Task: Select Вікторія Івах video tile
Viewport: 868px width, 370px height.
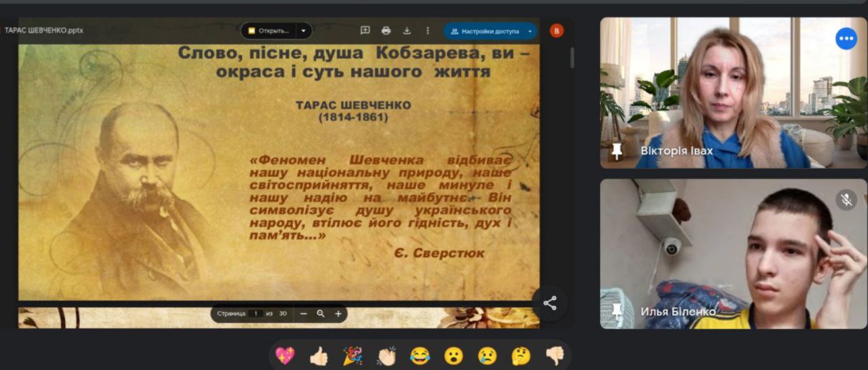Action: [x=734, y=92]
